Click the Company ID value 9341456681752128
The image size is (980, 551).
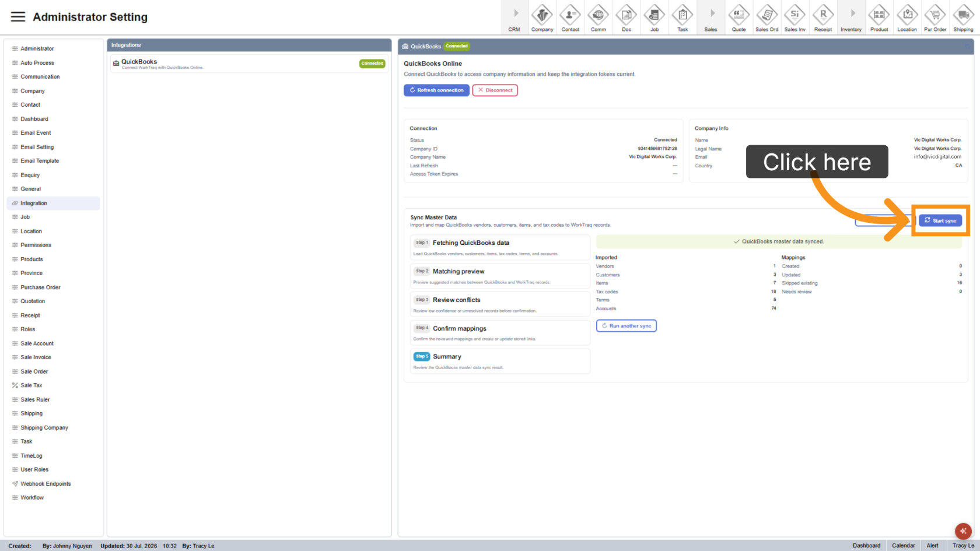coord(657,149)
